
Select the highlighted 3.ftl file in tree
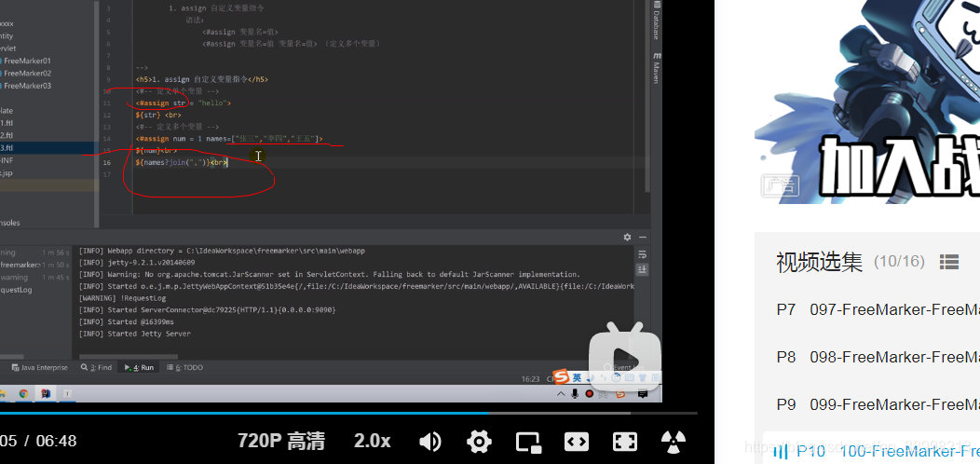pos(49,147)
